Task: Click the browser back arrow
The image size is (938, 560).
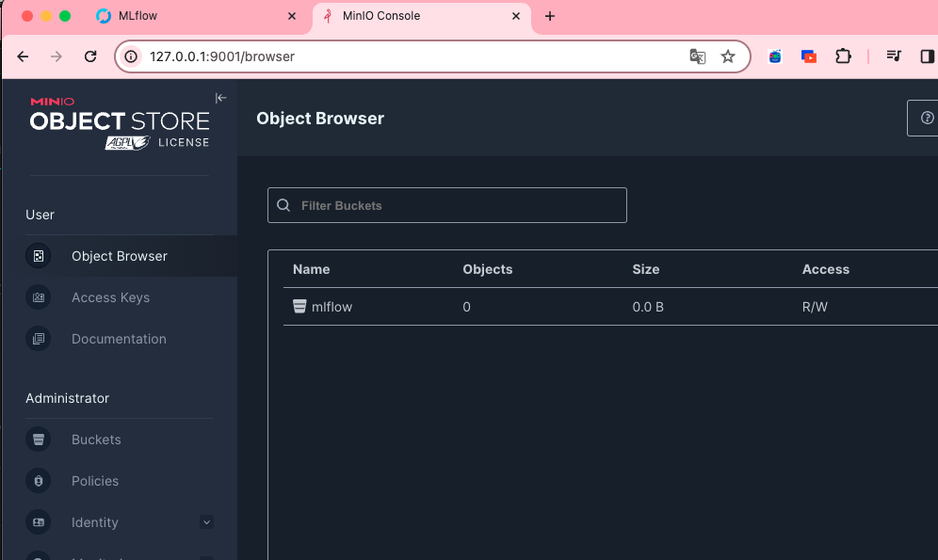Action: click(x=23, y=56)
